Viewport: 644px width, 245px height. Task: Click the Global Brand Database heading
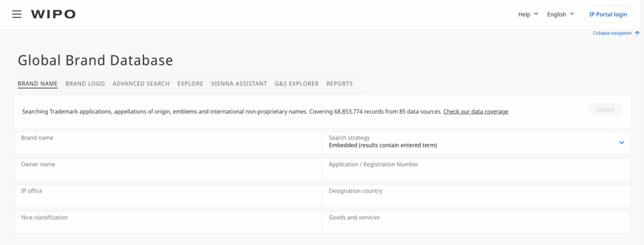tap(96, 61)
